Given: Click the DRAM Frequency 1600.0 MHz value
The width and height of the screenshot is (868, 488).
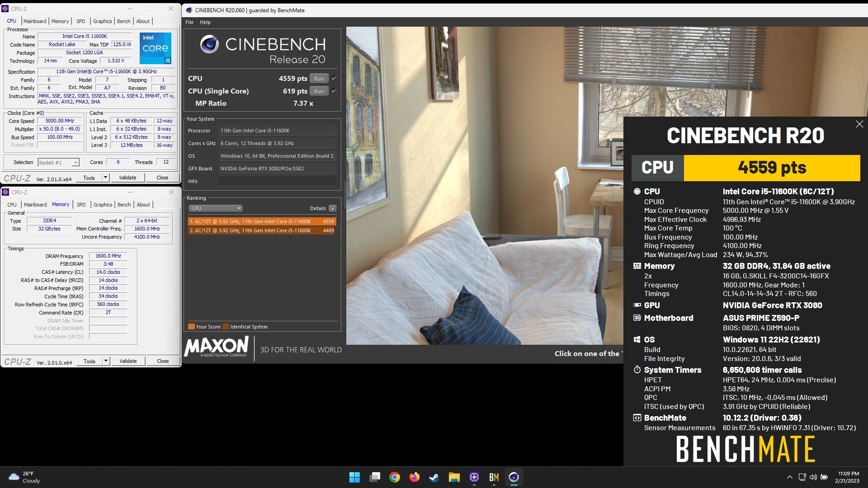Looking at the screenshot, I should [x=108, y=256].
